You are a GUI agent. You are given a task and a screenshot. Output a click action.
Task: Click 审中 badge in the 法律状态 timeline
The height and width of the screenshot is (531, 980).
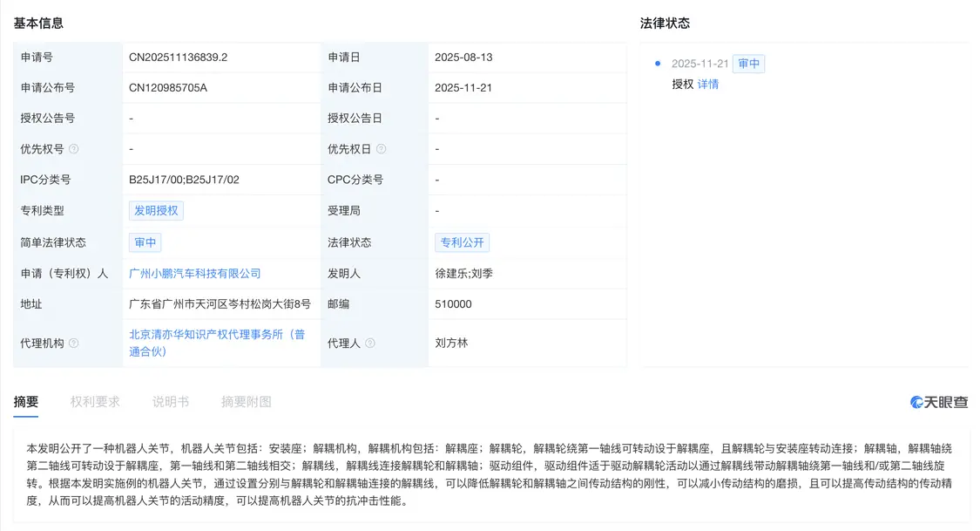(748, 64)
